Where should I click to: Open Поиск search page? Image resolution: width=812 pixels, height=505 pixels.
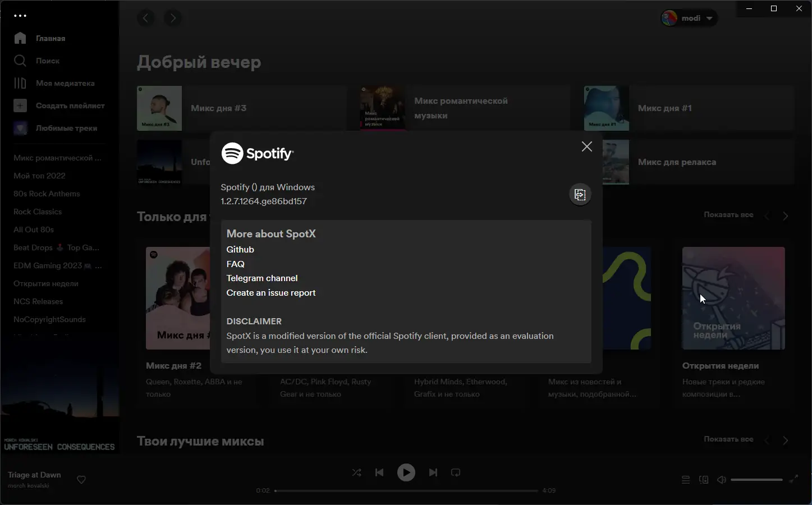(36, 61)
